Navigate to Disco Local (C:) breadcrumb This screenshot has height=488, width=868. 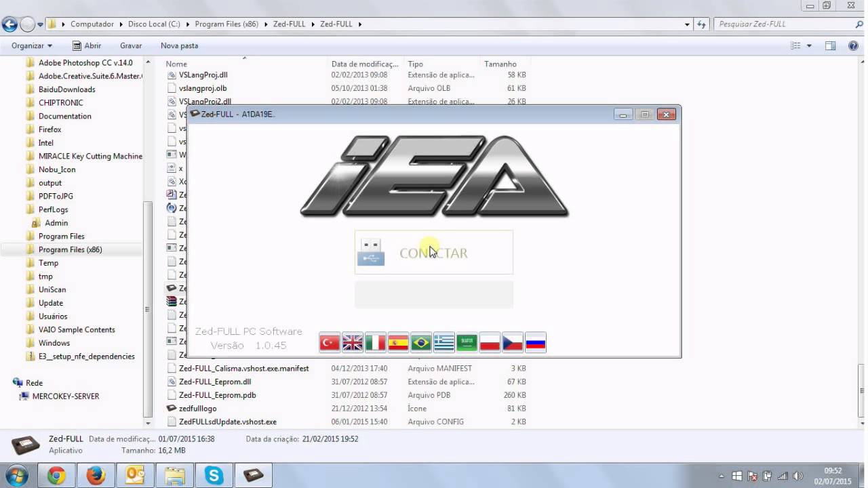tap(154, 24)
